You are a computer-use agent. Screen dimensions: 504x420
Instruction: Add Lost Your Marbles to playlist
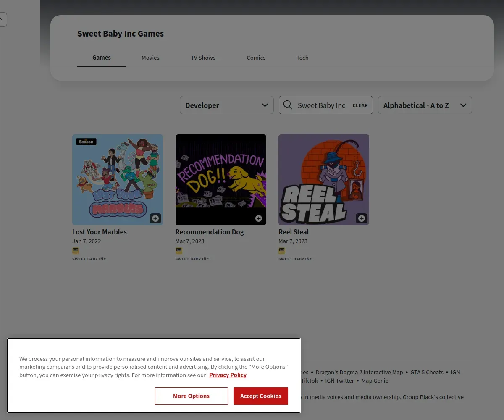click(x=155, y=218)
